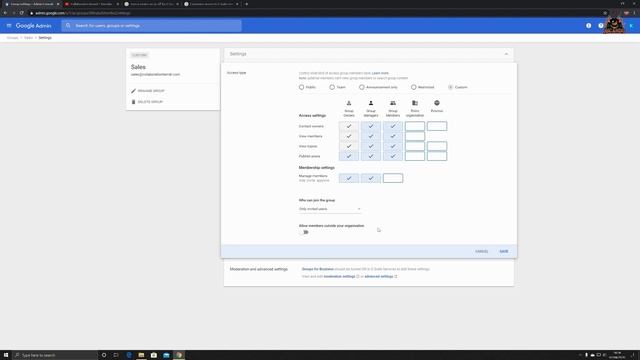Uncheck View members for Group Members
This screenshot has height=360, width=640.
(393, 136)
